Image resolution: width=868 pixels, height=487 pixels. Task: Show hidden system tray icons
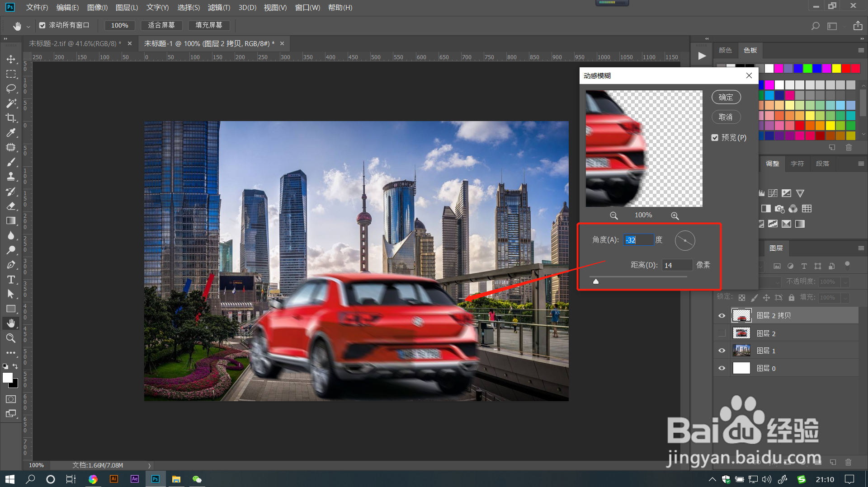point(712,479)
